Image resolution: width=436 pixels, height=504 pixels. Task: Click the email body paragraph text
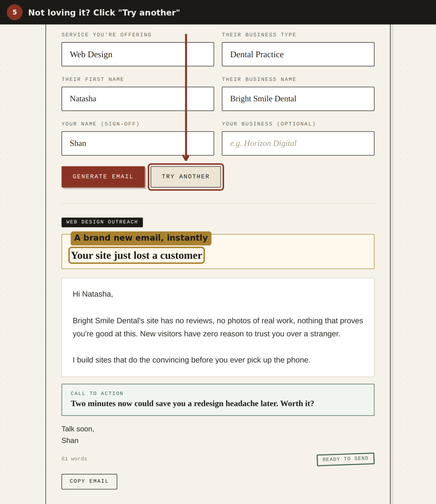(x=218, y=327)
